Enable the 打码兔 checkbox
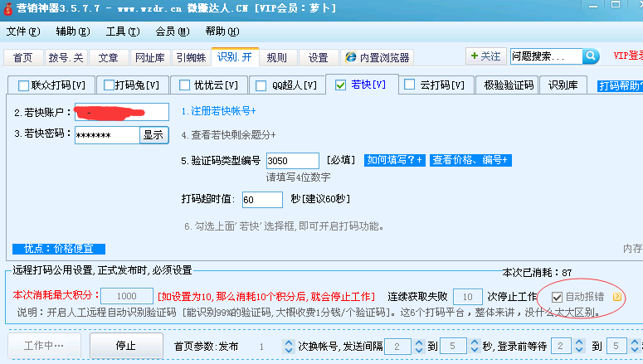643x364 pixels. [109, 85]
